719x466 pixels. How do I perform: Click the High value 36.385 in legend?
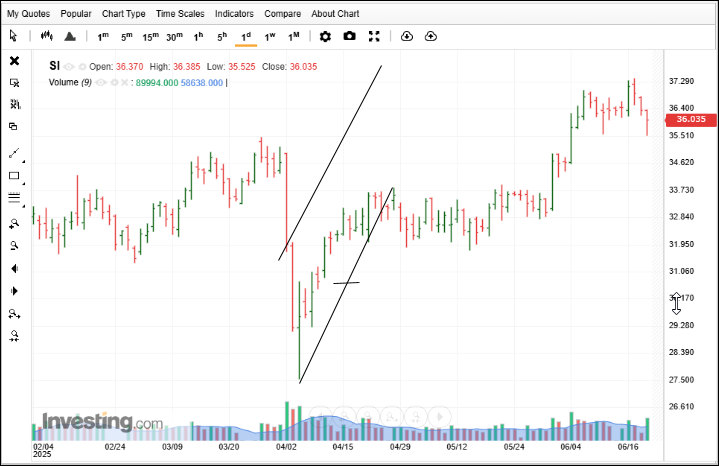[187, 67]
